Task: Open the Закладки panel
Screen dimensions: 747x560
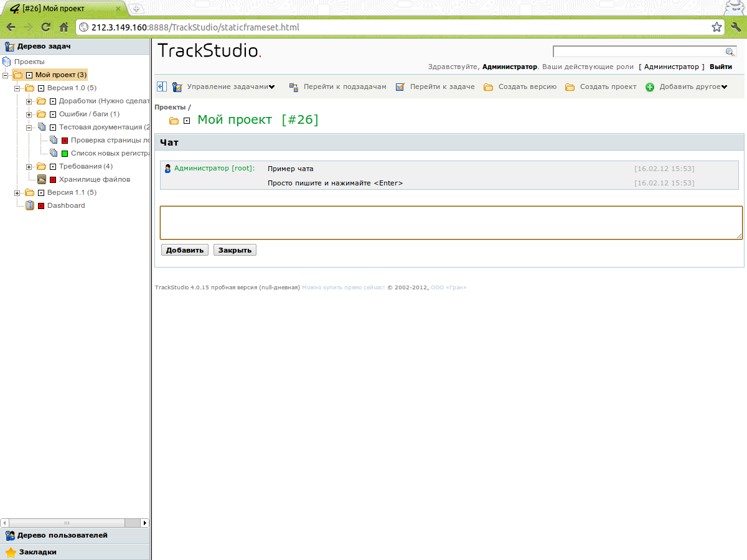Action: [x=75, y=552]
